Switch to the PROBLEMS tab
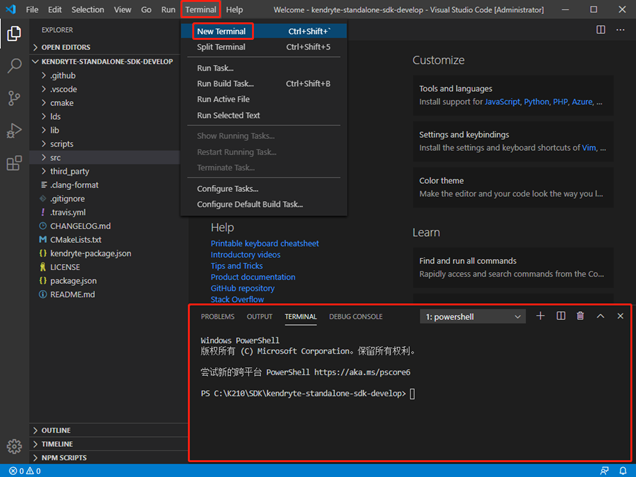Screen dimensions: 636x477 (x=217, y=317)
